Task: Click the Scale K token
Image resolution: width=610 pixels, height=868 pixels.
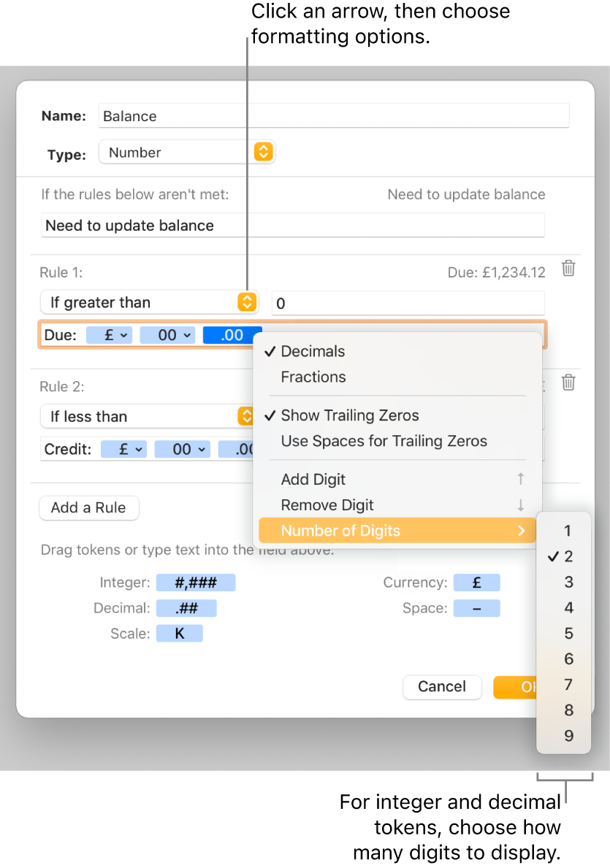Action: click(179, 634)
